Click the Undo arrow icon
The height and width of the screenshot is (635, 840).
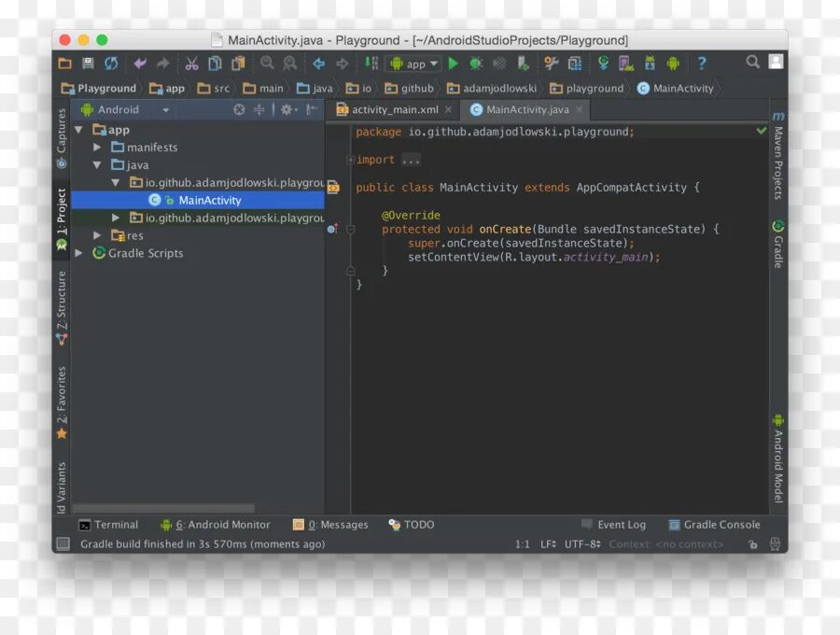click(x=140, y=63)
